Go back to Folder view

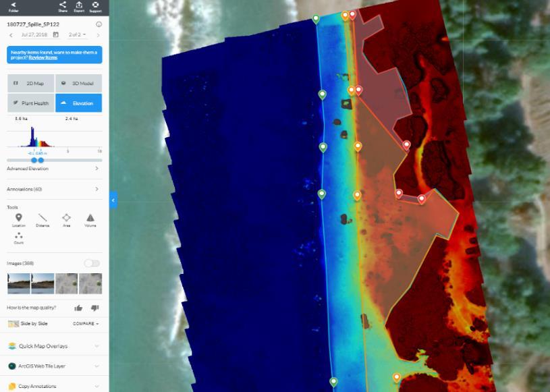(13, 7)
